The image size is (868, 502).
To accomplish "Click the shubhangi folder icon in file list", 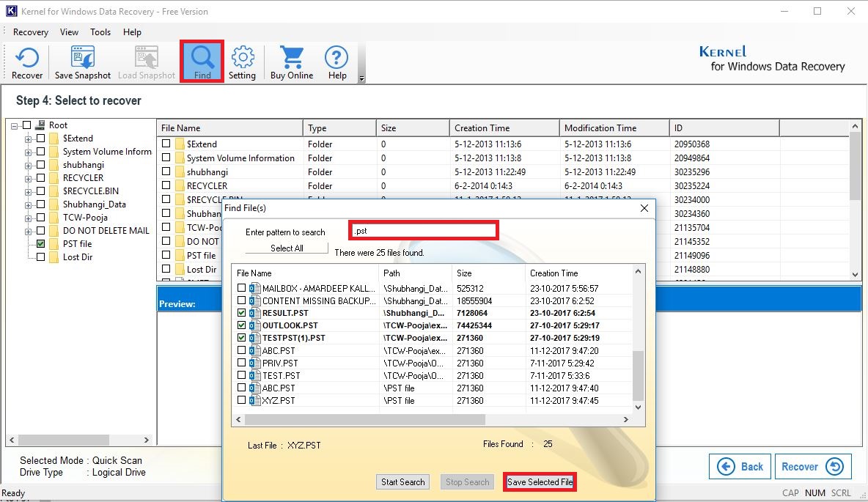I will (180, 171).
